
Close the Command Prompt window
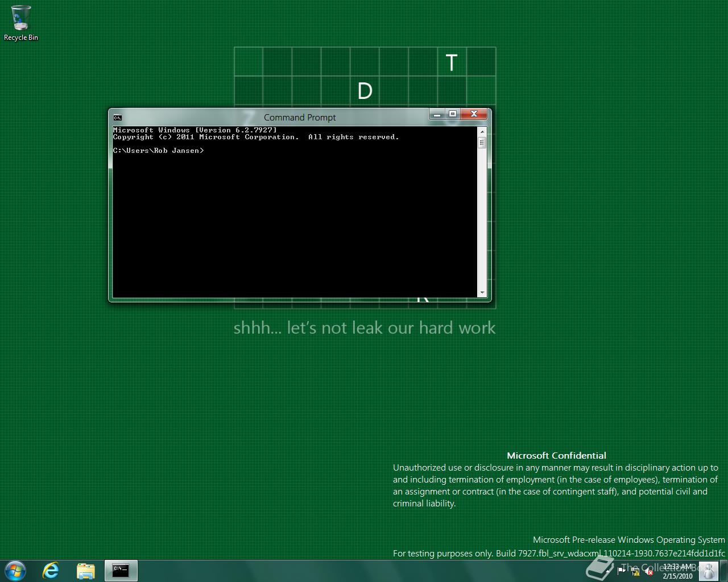coord(474,114)
